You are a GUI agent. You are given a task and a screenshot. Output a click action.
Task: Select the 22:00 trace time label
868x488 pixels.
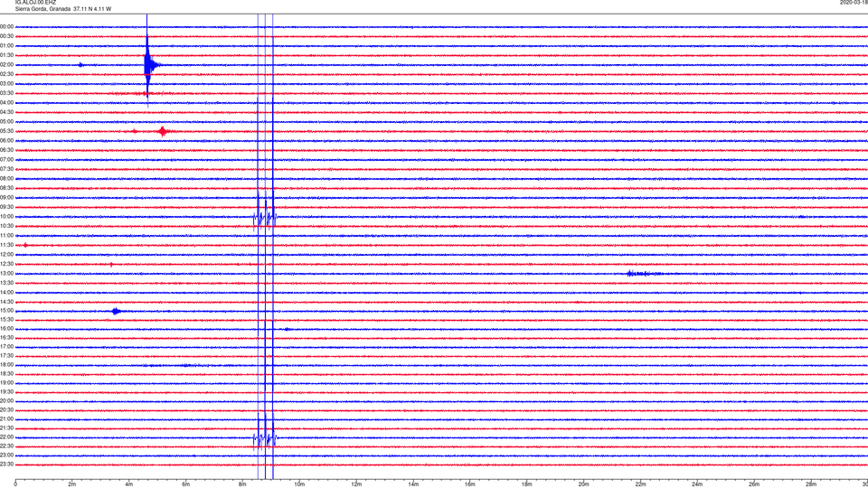(6, 437)
